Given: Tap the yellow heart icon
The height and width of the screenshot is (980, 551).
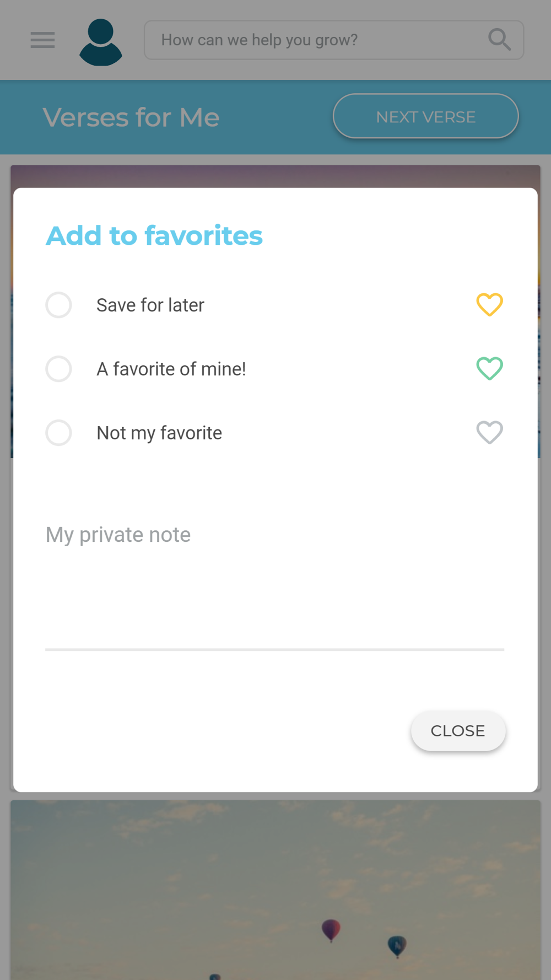Looking at the screenshot, I should [489, 305].
